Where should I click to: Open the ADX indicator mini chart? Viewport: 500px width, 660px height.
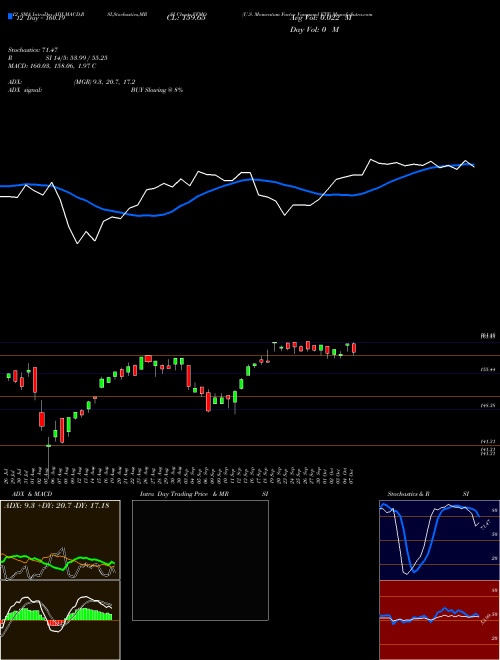tap(60, 540)
